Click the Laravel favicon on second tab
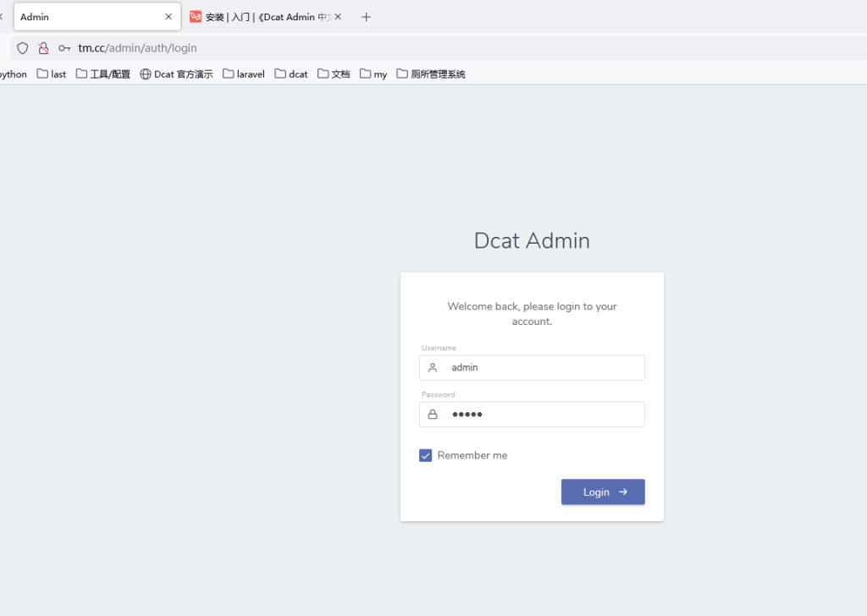867x616 pixels. (196, 17)
